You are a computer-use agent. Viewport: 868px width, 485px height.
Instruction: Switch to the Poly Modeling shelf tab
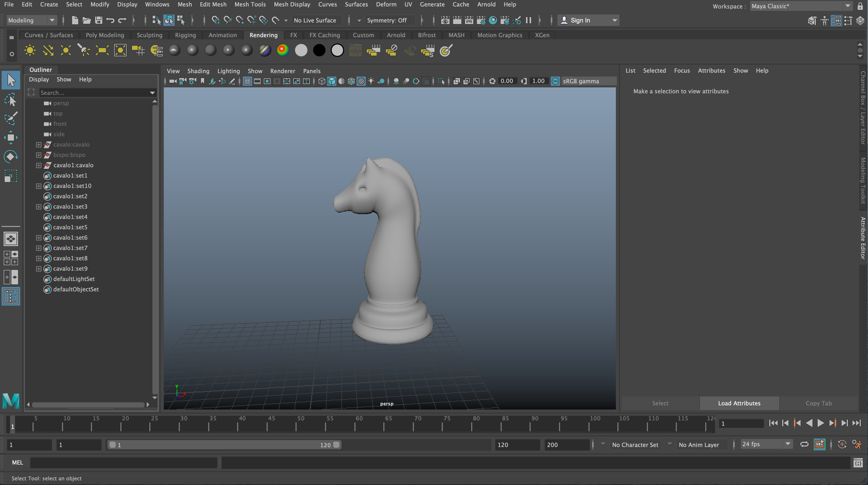pyautogui.click(x=104, y=35)
